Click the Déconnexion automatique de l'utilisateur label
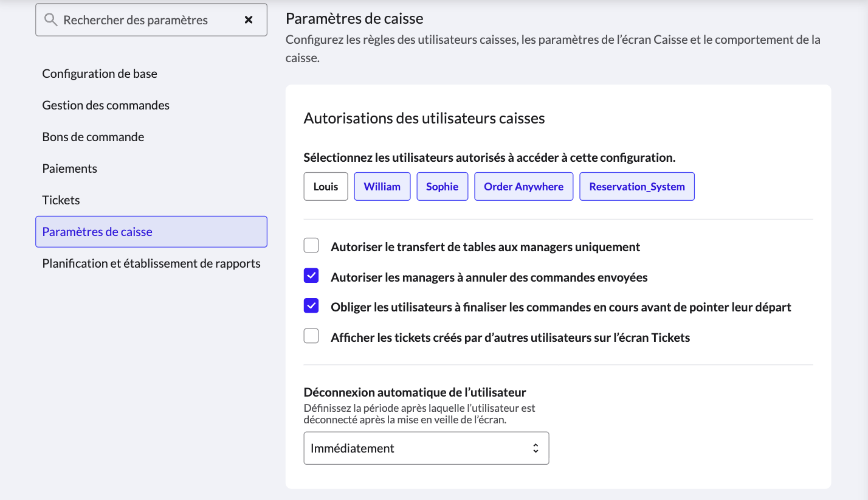Viewport: 868px width, 500px height. tap(415, 392)
